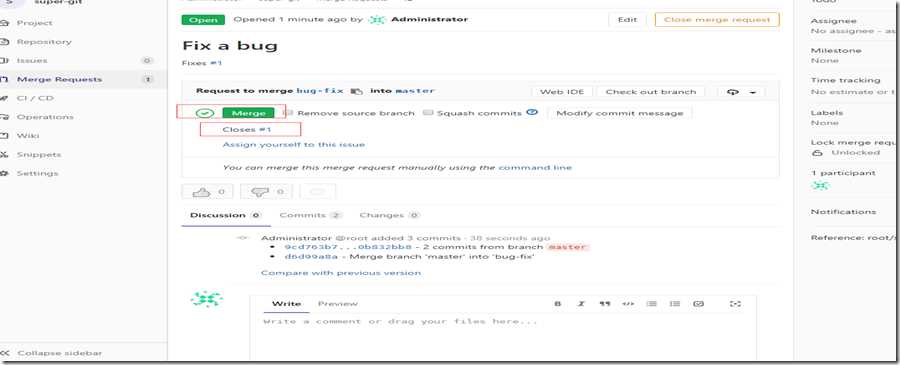Give a thumbs down reaction
The image size is (900, 365).
click(266, 192)
